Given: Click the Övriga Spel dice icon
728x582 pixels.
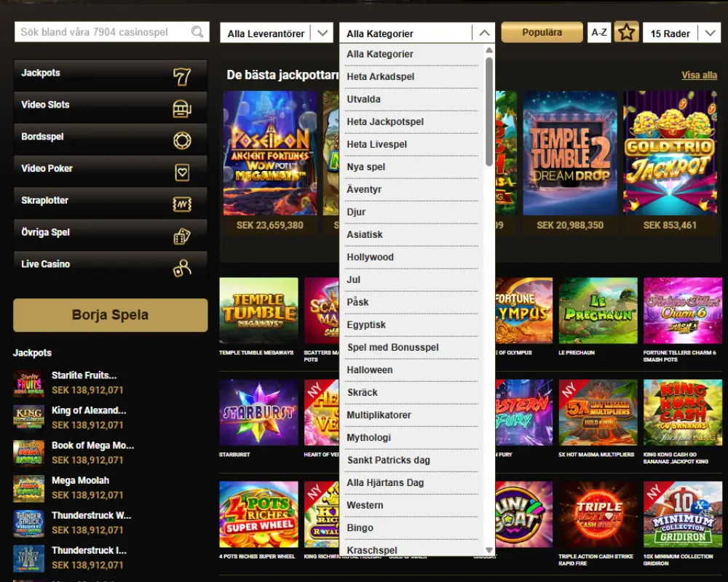Looking at the screenshot, I should pyautogui.click(x=182, y=236).
